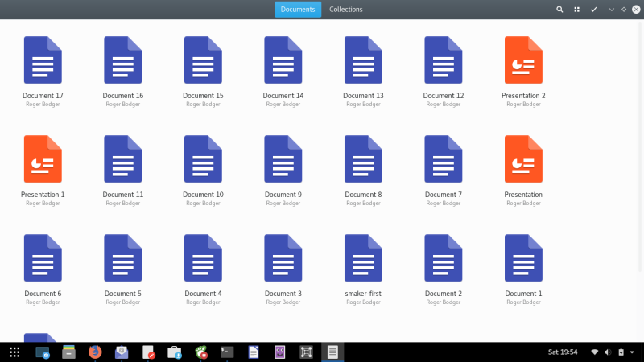The image size is (644, 362).
Task: Activate selection mode with the checkmark icon
Action: [x=593, y=10]
